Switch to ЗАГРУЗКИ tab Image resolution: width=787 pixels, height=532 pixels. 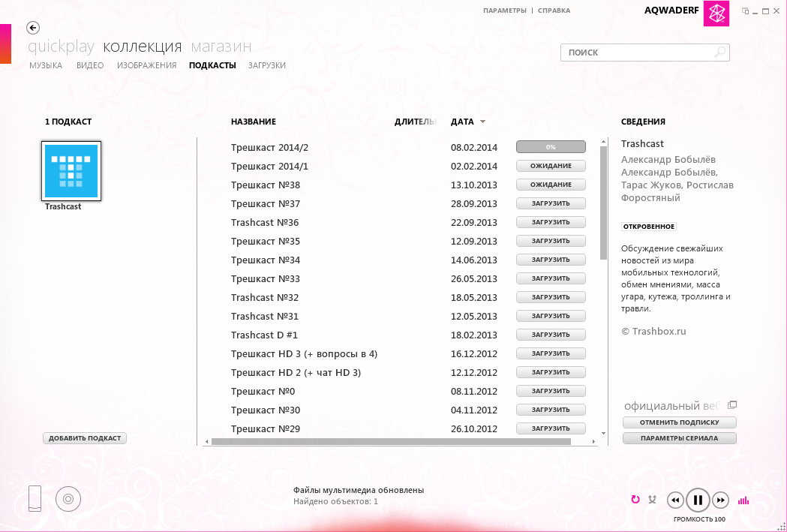click(267, 65)
